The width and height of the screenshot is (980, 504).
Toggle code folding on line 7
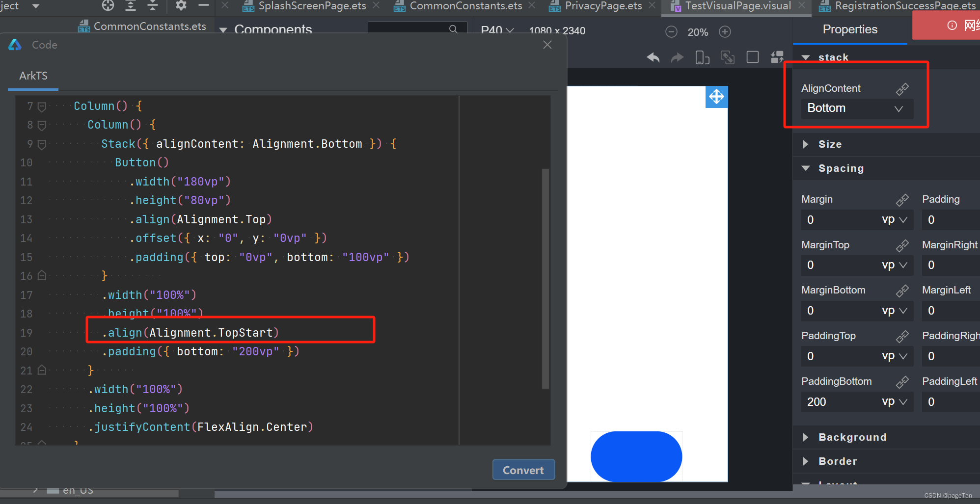42,106
